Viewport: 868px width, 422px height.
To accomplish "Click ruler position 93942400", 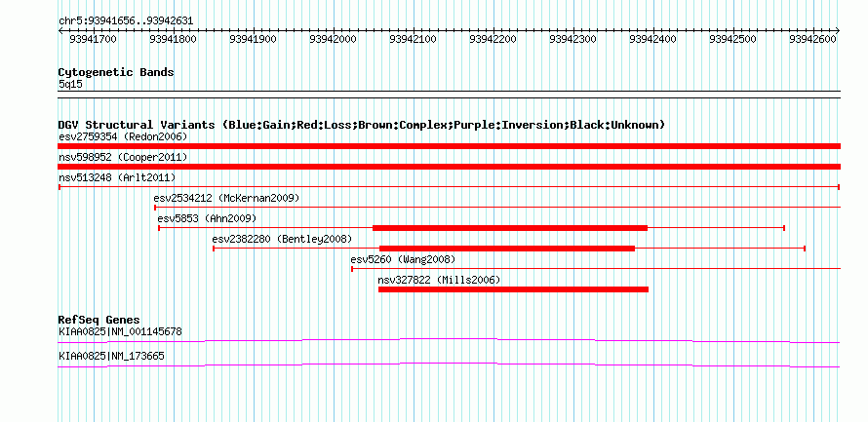I will click(x=653, y=39).
